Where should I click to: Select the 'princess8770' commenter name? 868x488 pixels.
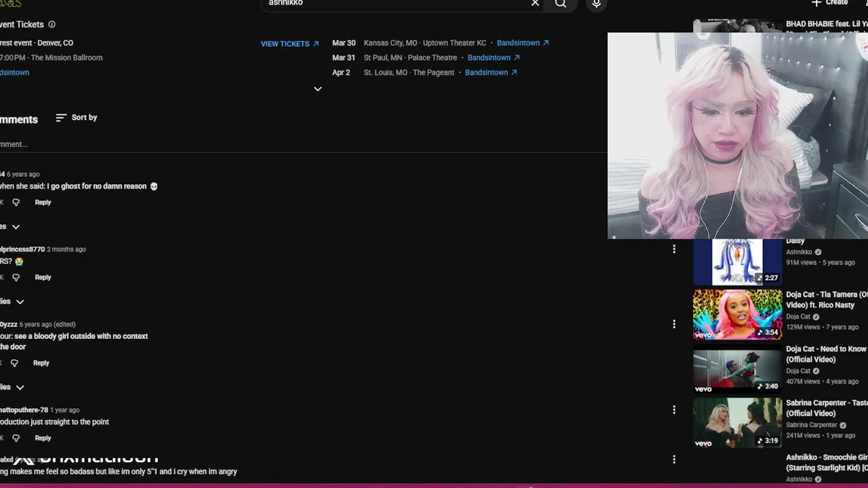click(22, 249)
